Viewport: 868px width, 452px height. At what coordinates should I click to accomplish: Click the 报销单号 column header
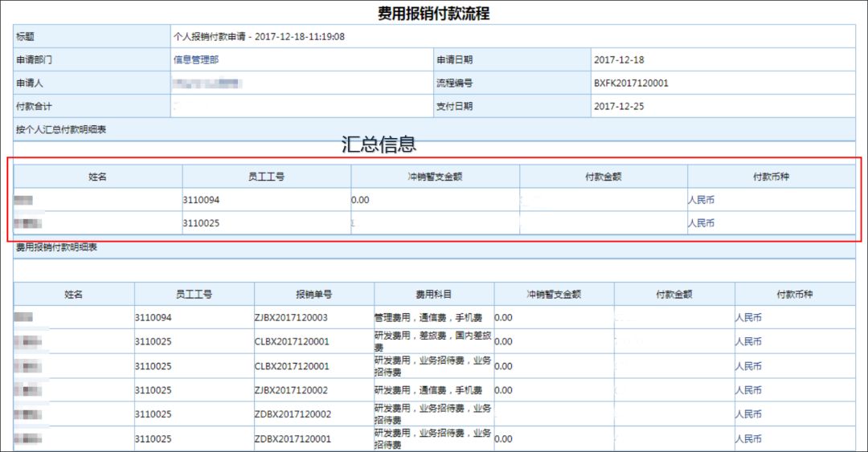tap(314, 295)
